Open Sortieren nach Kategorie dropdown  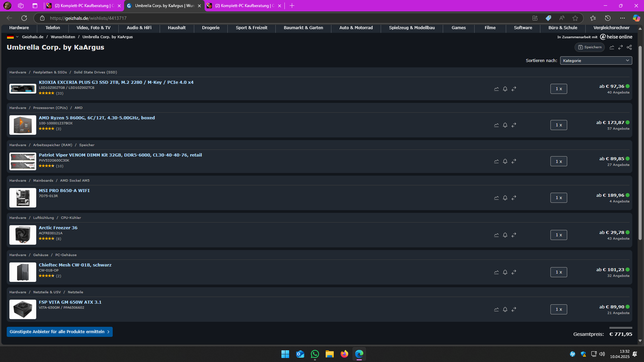[596, 61]
